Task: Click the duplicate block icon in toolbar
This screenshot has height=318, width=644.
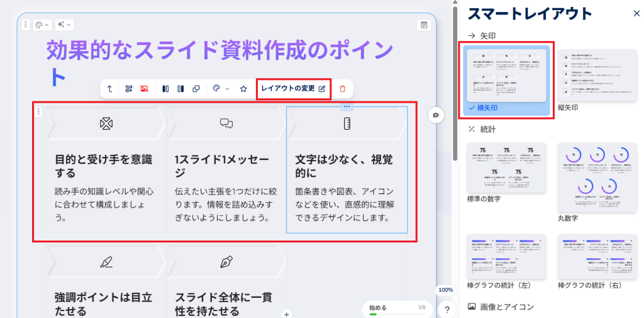Action: coord(196,88)
